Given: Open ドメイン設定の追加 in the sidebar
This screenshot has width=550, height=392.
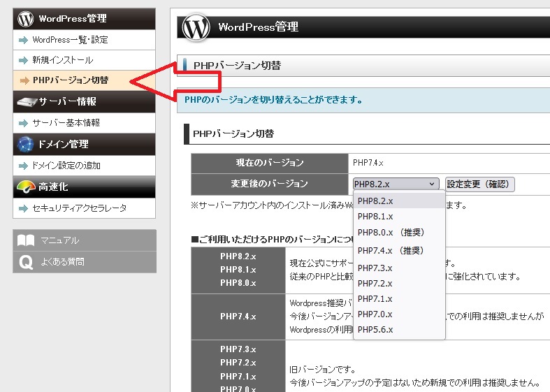Looking at the screenshot, I should point(84,166).
